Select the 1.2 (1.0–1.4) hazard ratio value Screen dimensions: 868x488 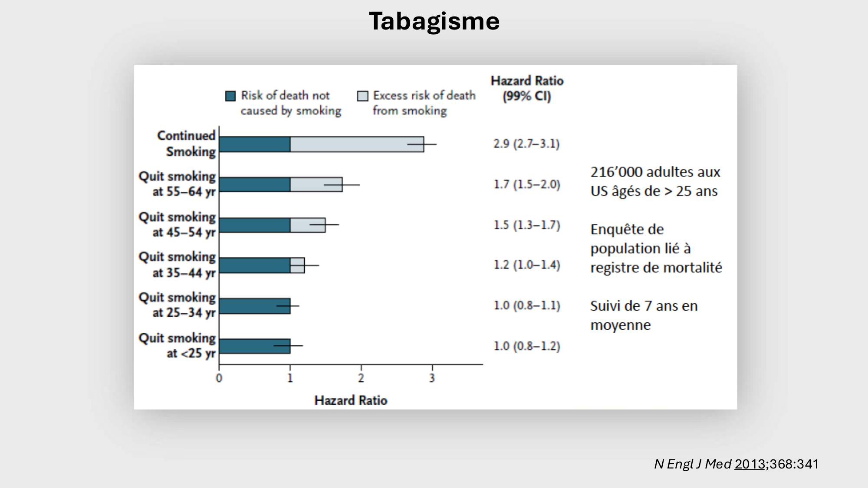click(526, 265)
